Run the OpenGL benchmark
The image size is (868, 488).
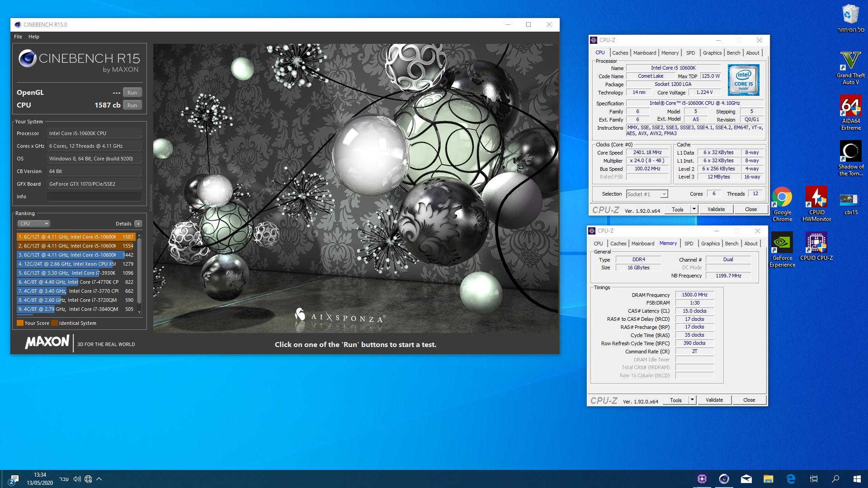point(132,93)
